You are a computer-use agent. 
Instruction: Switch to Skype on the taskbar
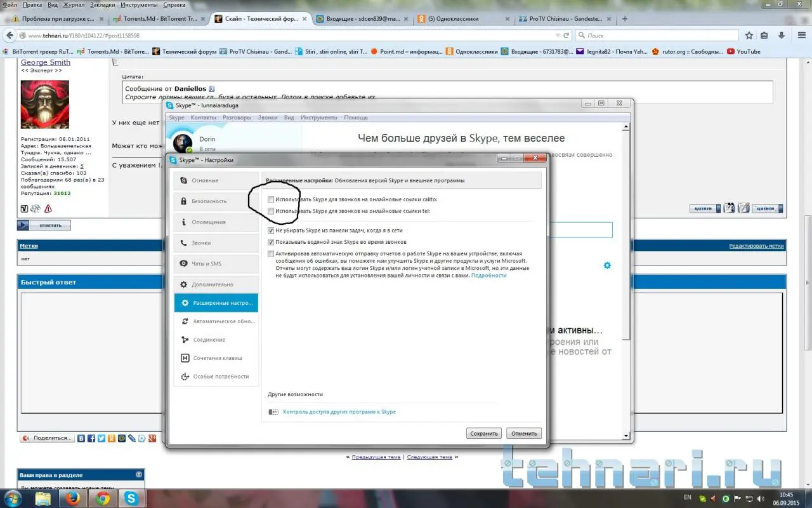tap(132, 498)
